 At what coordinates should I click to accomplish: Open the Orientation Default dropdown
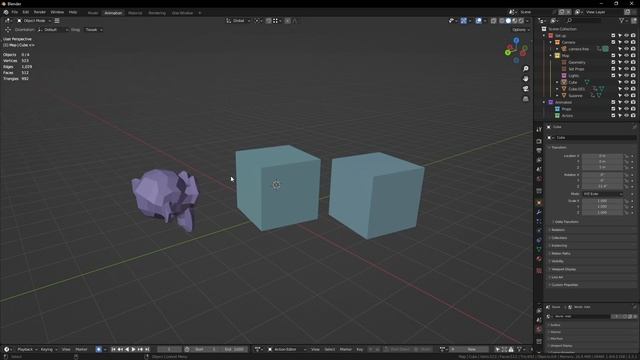click(53, 30)
